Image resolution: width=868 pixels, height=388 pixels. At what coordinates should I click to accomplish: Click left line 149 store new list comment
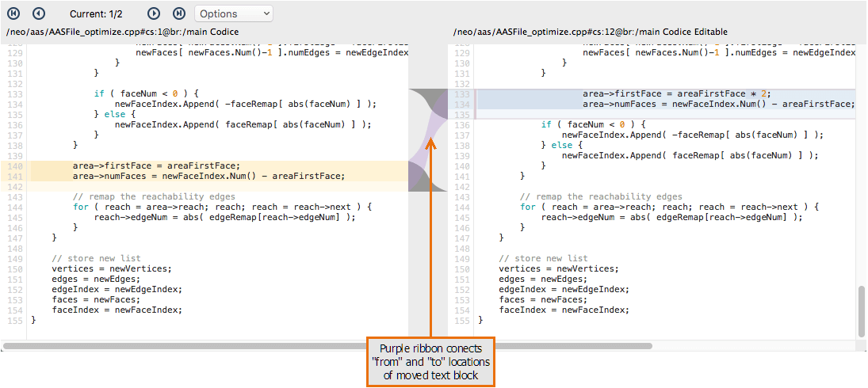click(x=97, y=259)
